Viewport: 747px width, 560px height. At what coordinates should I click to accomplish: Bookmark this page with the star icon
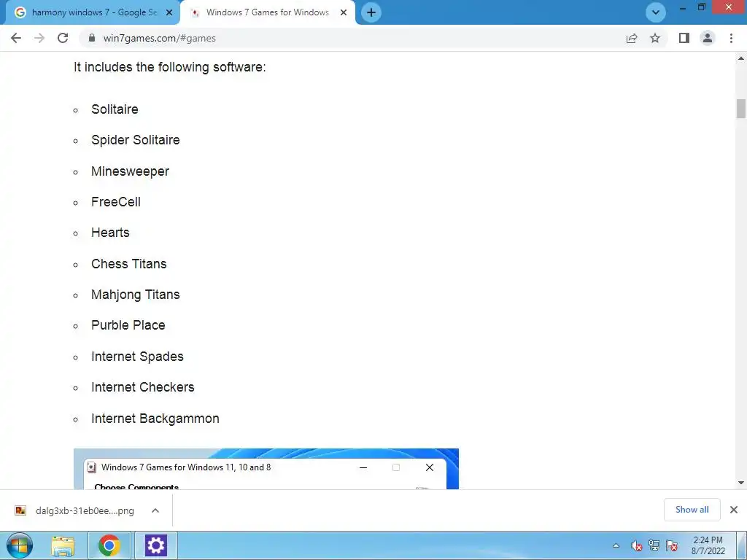click(655, 38)
